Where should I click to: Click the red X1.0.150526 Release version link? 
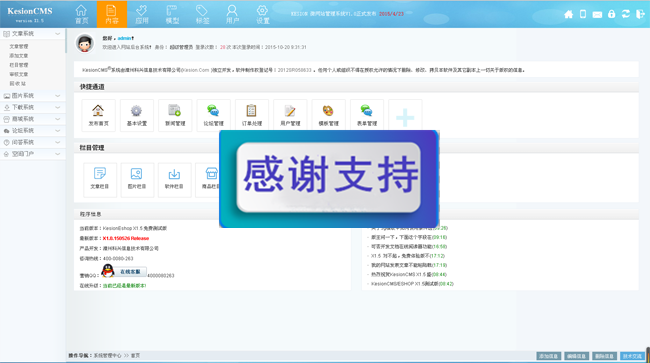(x=126, y=238)
